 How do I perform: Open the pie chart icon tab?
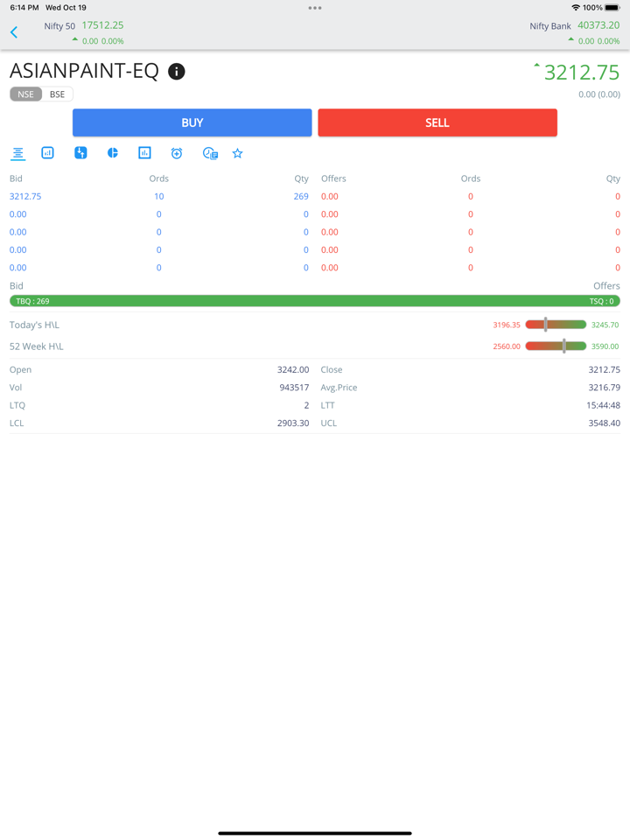tap(113, 153)
